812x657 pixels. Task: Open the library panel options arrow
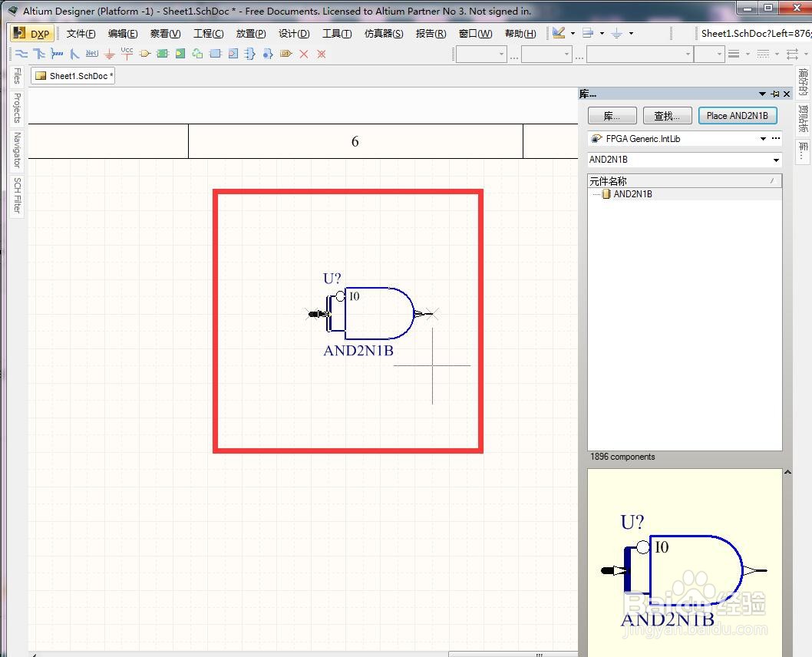(x=762, y=94)
